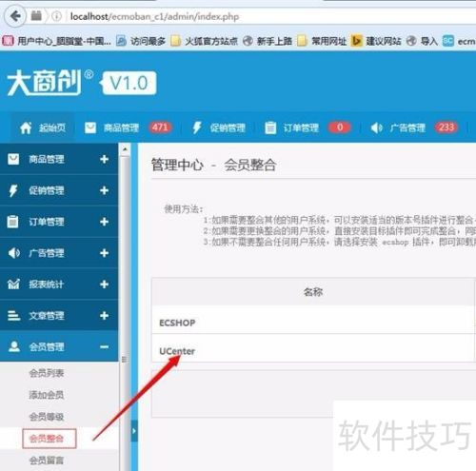The width and height of the screenshot is (476, 471).
Task: Click the clipboard icon for 订单管理 in top nav
Action: [270, 128]
